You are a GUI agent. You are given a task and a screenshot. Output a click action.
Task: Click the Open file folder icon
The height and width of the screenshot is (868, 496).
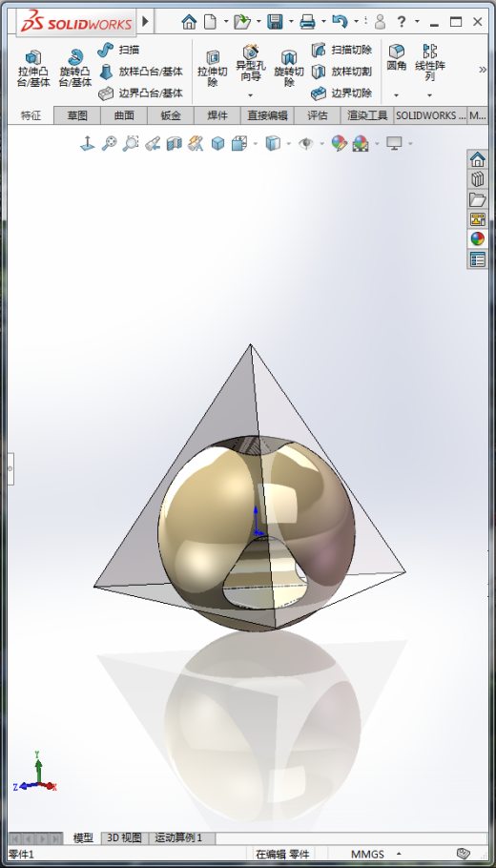pos(242,22)
